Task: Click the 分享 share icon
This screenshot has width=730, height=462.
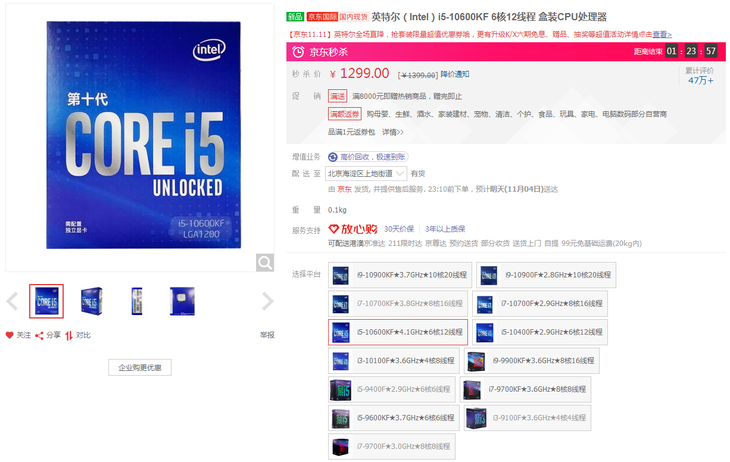Action: pos(40,335)
